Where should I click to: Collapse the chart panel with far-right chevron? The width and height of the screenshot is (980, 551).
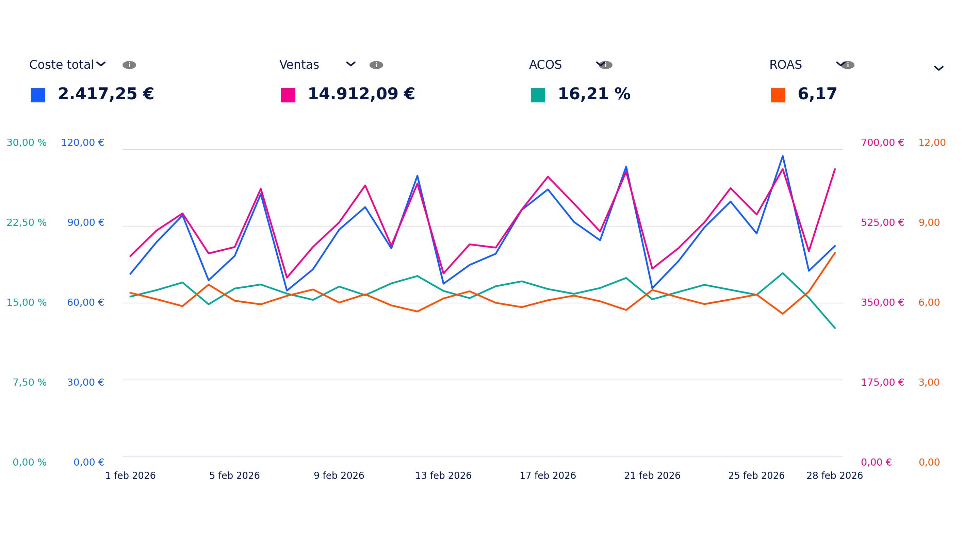tap(938, 68)
